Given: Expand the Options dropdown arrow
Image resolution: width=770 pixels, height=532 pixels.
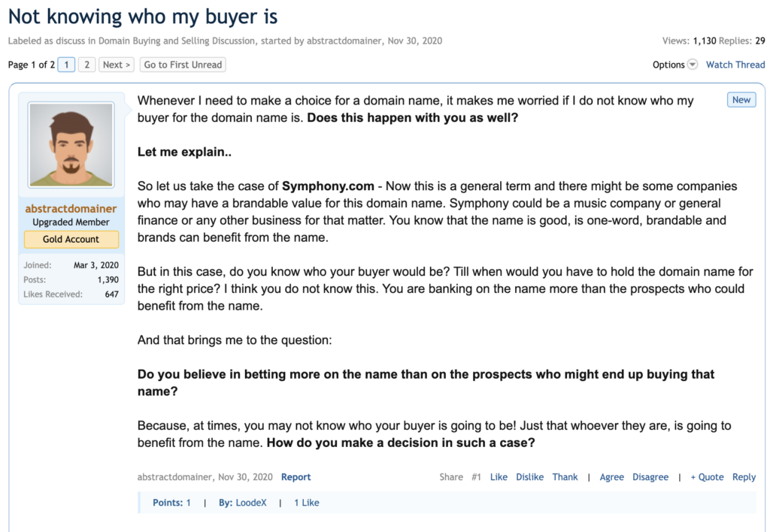Looking at the screenshot, I should pos(693,65).
